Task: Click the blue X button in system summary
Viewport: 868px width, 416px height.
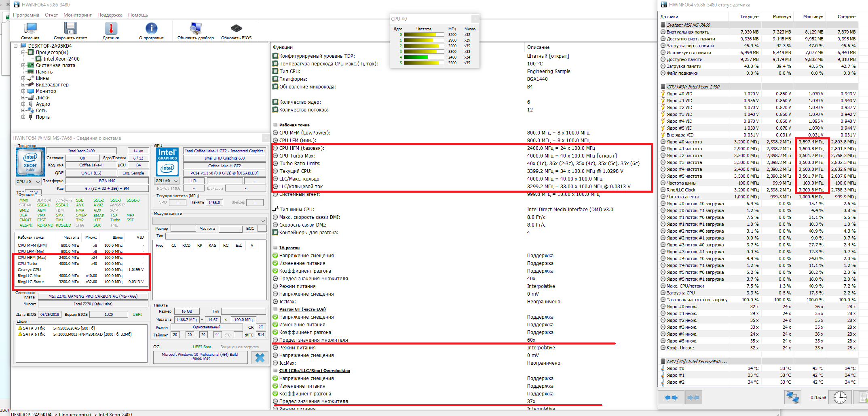Action: (x=260, y=357)
